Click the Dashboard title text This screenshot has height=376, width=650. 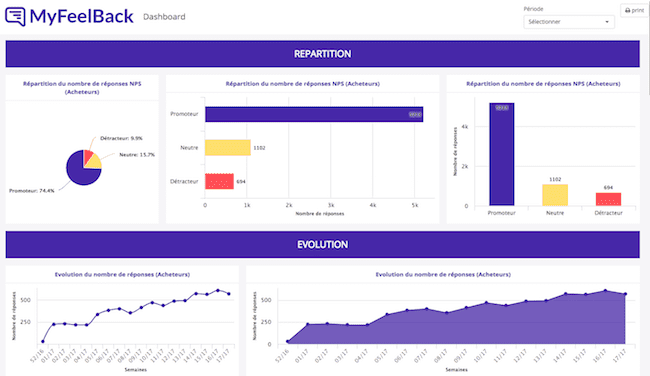164,17
